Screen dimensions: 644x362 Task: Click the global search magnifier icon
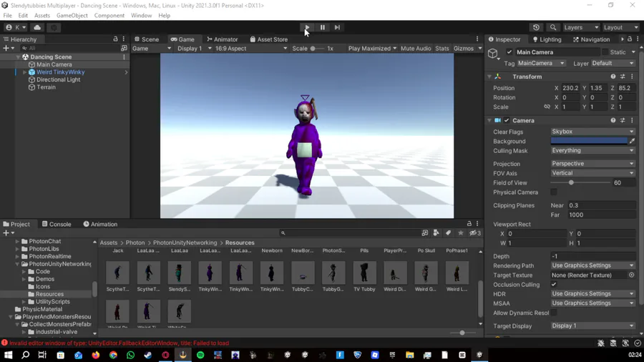click(553, 27)
